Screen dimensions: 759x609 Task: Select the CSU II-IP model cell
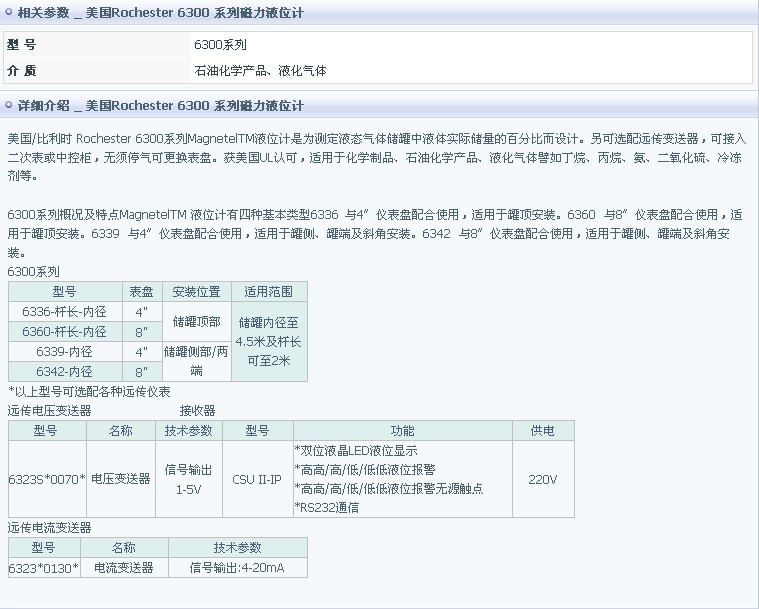(258, 479)
